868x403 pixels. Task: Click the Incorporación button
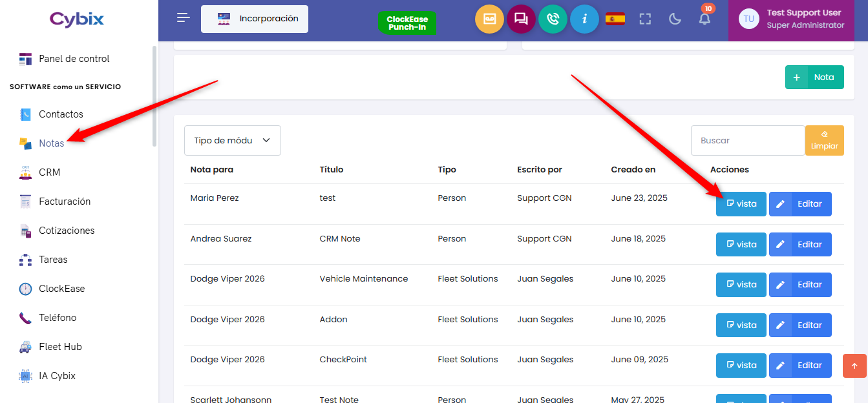(255, 19)
